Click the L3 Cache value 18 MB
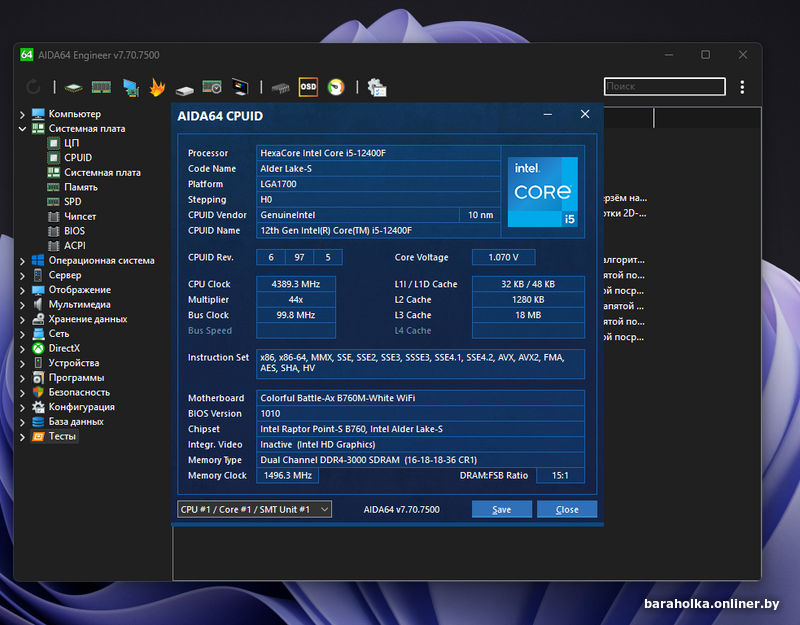The image size is (800, 625). [x=528, y=315]
